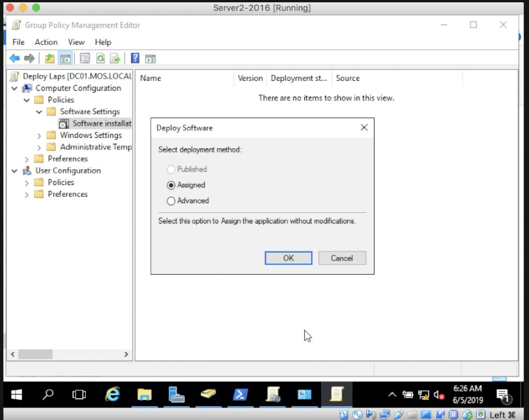The width and height of the screenshot is (529, 420).
Task: Collapse Computer Configuration node
Action: coord(14,88)
